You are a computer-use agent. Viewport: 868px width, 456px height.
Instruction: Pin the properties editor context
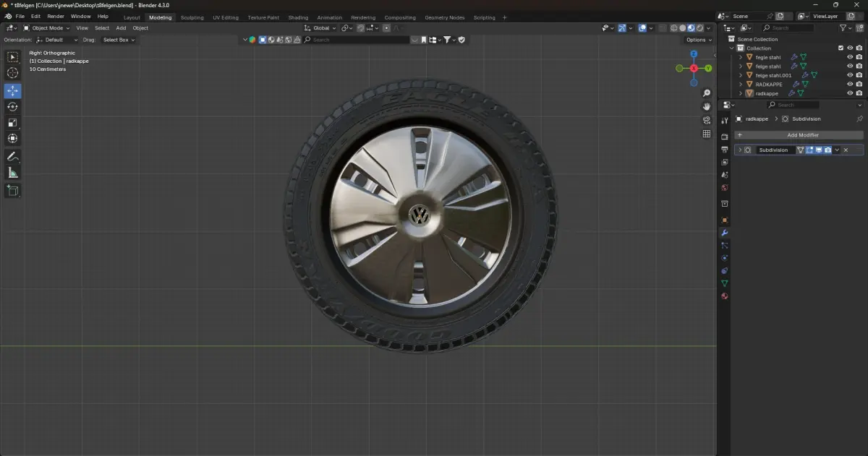pyautogui.click(x=859, y=119)
